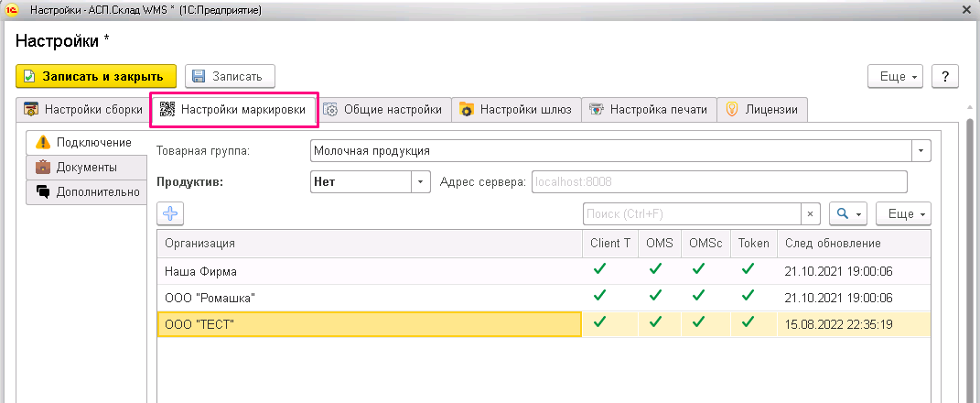Click the 'OMS' column header
Image resolution: width=980 pixels, height=403 pixels.
[660, 244]
